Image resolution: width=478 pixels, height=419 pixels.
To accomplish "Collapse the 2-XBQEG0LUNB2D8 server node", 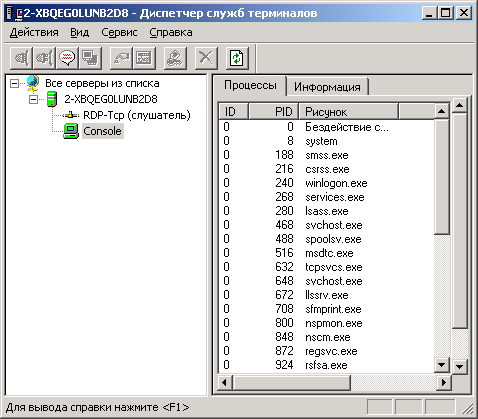I will click(33, 99).
